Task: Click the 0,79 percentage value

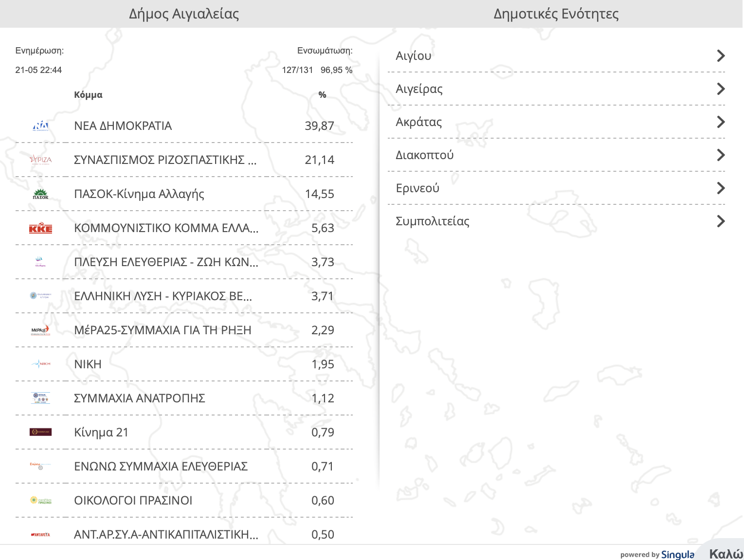Action: click(323, 433)
